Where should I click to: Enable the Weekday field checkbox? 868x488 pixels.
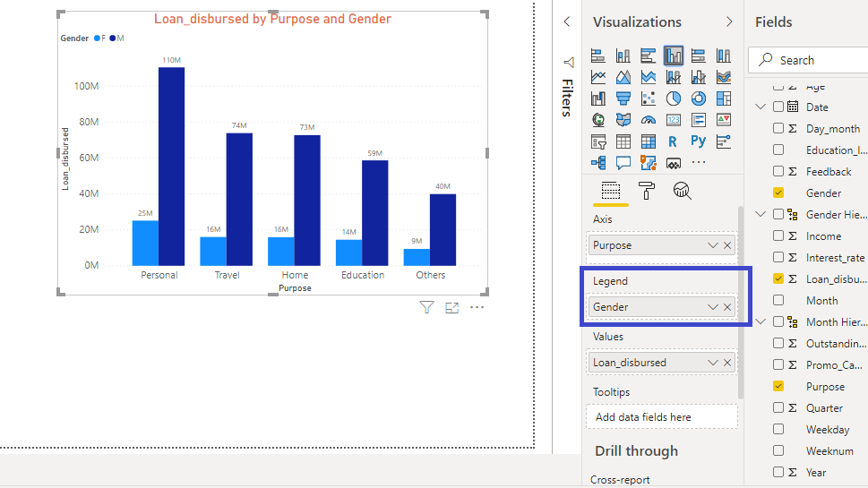778,429
